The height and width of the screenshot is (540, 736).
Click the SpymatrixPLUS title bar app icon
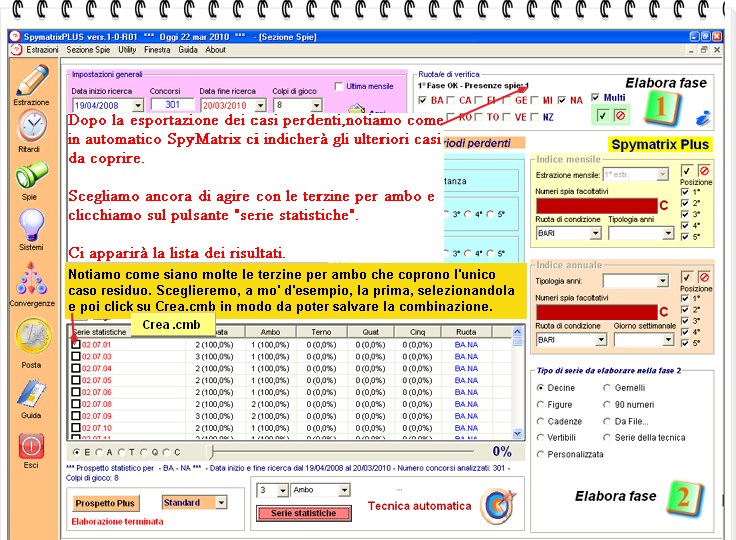pyautogui.click(x=15, y=37)
